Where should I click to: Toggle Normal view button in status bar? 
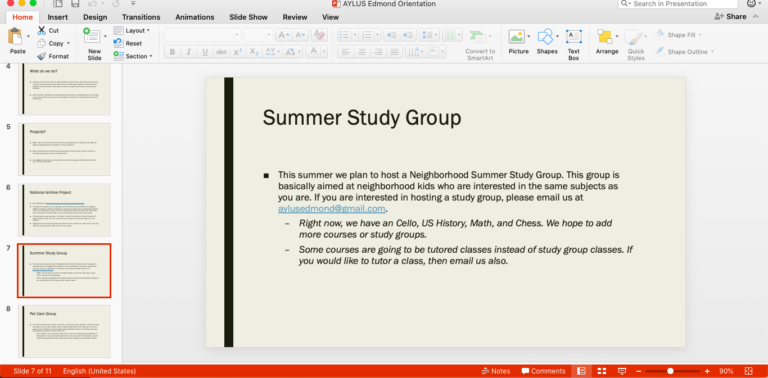click(x=581, y=371)
